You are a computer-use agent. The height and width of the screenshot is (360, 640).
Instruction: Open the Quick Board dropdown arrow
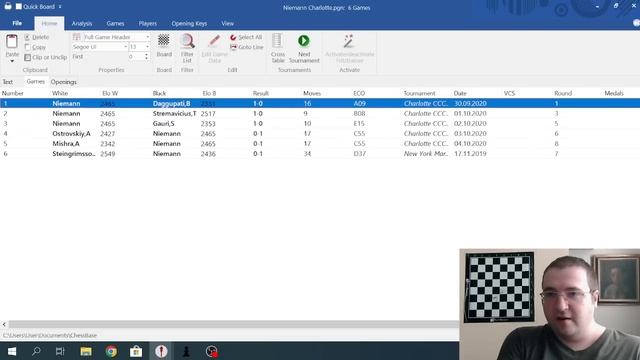tap(60, 7)
